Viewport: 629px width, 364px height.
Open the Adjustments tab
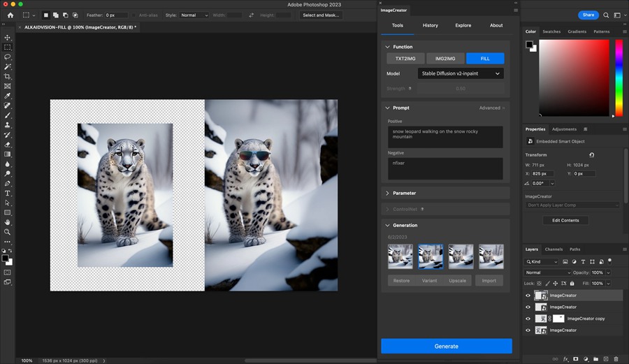[x=564, y=129]
